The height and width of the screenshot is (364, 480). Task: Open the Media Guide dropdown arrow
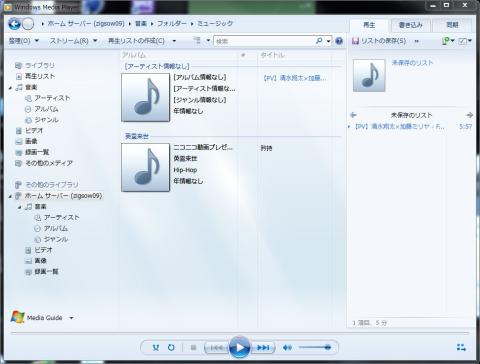click(x=71, y=318)
